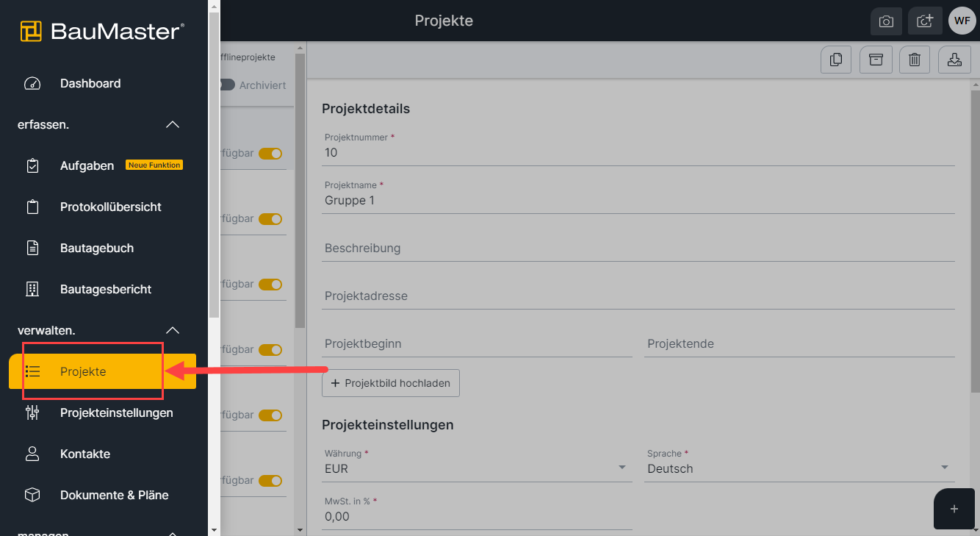The height and width of the screenshot is (536, 980).
Task: Click the duplicate project icon
Action: [x=836, y=60]
